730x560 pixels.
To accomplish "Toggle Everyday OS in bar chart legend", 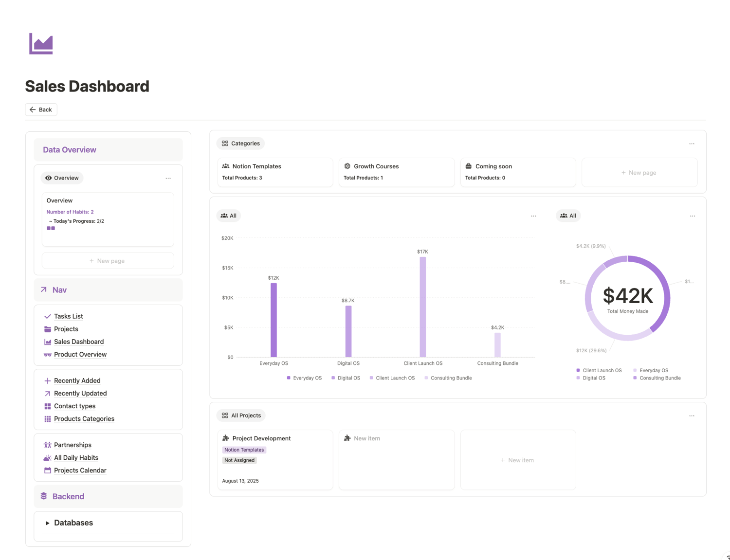I will click(304, 378).
